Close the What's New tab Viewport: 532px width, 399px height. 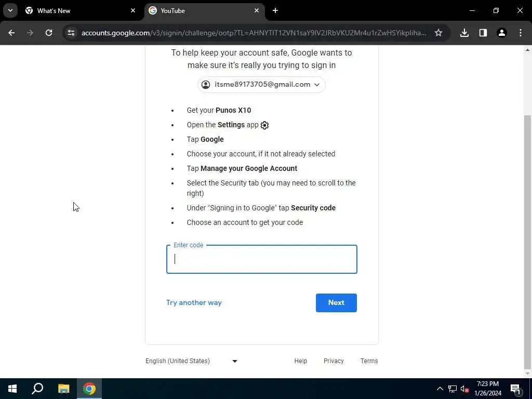(x=133, y=10)
